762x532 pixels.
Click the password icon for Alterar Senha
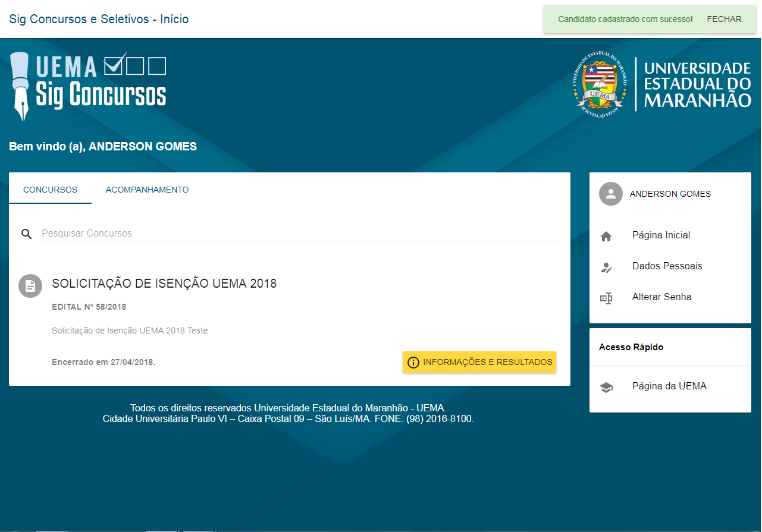tap(606, 298)
